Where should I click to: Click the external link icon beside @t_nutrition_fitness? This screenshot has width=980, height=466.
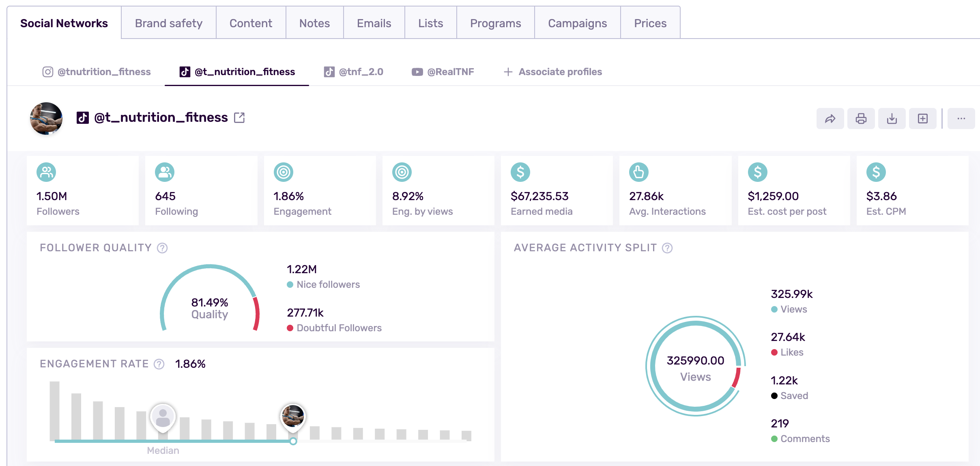[x=240, y=117]
